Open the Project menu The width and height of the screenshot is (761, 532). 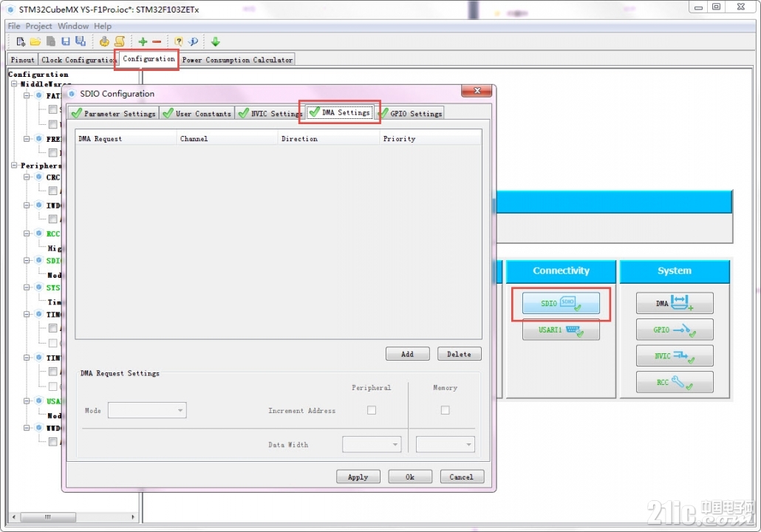(x=39, y=26)
